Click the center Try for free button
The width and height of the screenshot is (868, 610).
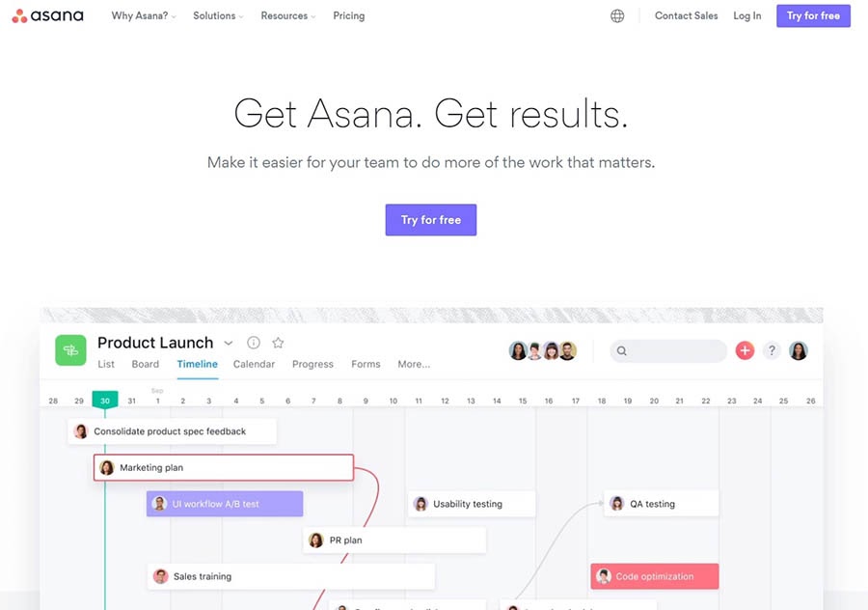(x=431, y=220)
